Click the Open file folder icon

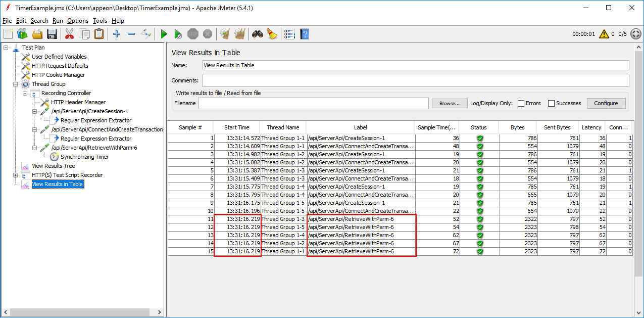click(x=37, y=34)
